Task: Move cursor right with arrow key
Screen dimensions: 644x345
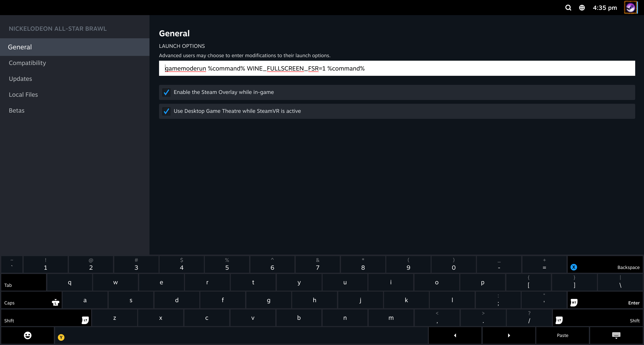Action: coord(509,335)
